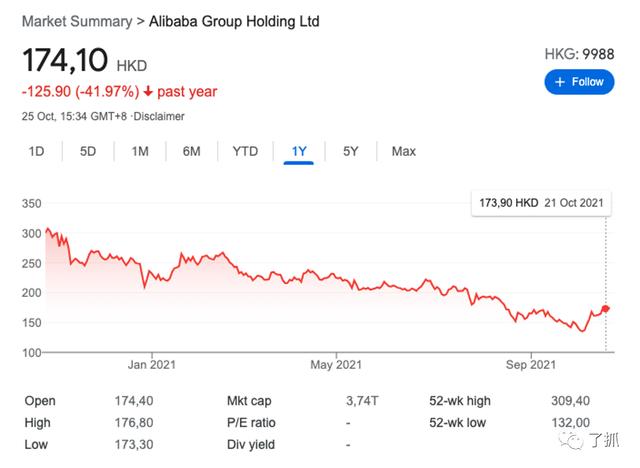Screen dimensions: 640x468
Task: Switch to the 5Y range tab
Action: click(x=351, y=151)
